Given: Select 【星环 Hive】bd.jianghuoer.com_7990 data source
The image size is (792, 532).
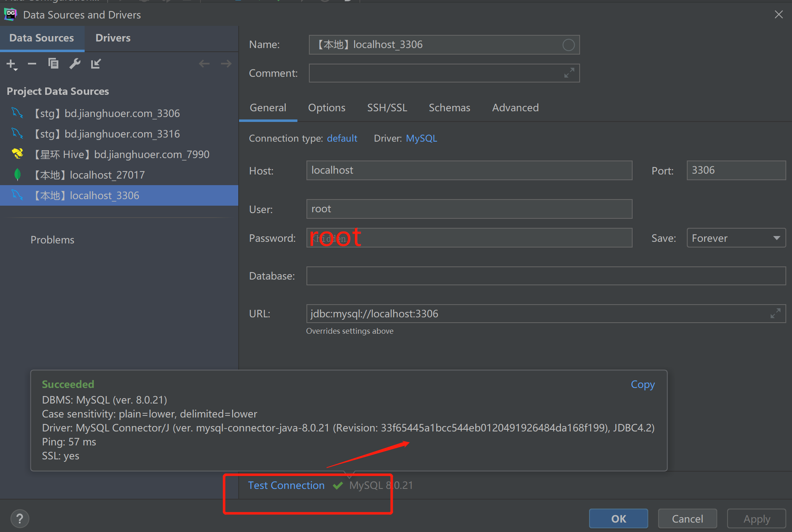Looking at the screenshot, I should point(119,154).
